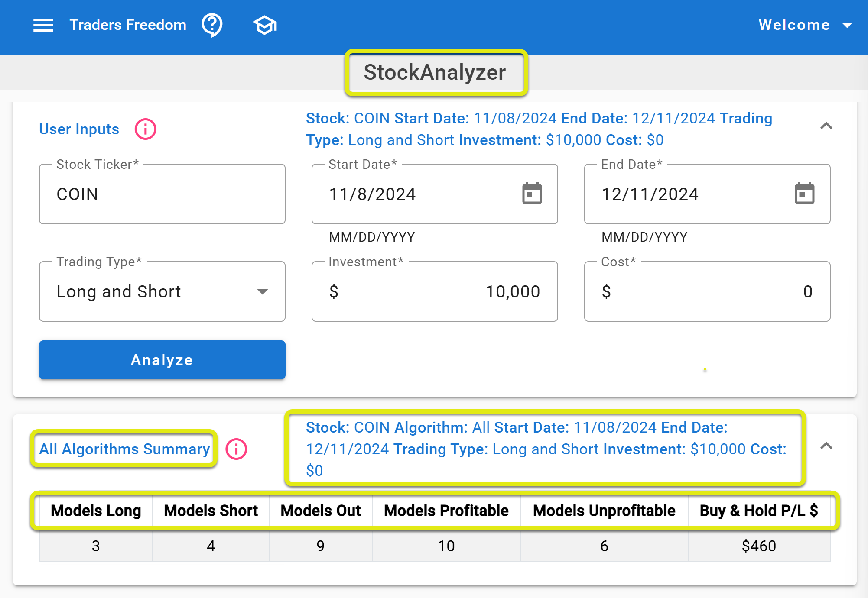Open the Start Date calendar picker
The image size is (868, 598).
pyautogui.click(x=532, y=194)
